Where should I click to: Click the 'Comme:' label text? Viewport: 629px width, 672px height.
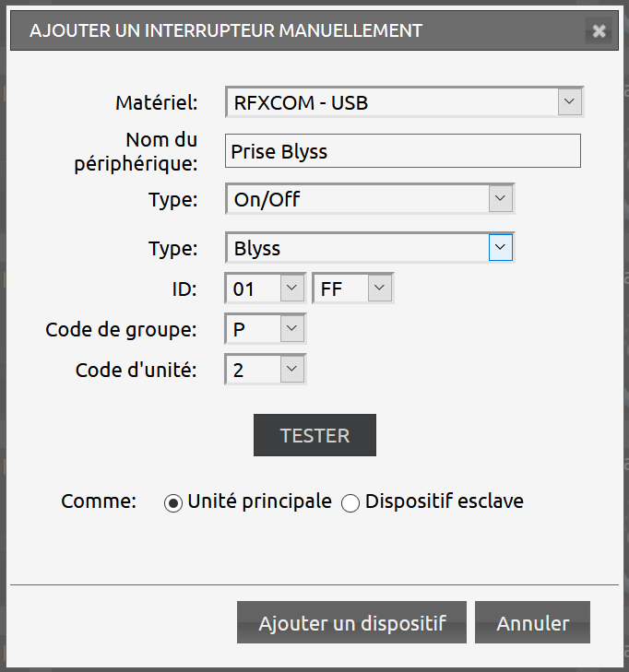(99, 501)
